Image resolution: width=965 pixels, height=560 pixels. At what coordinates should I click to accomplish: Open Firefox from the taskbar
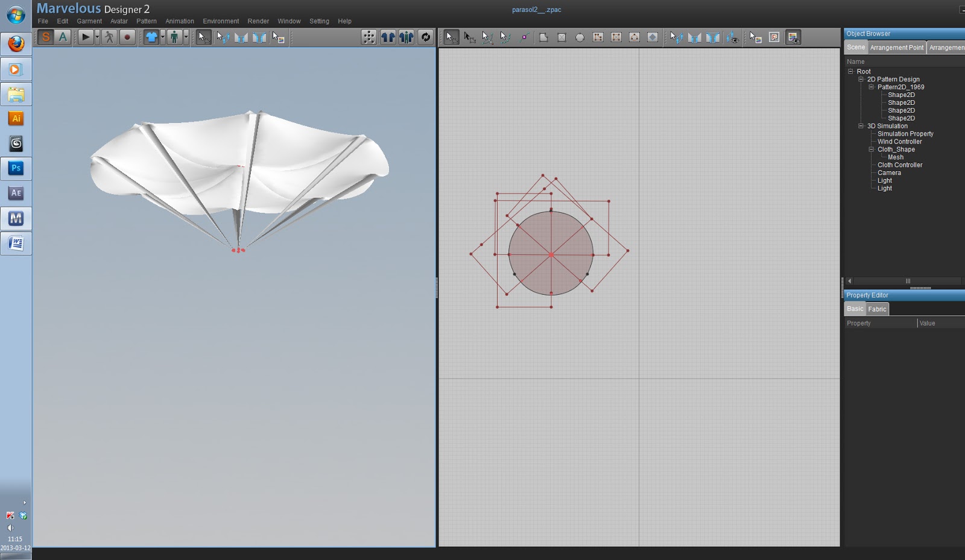coord(16,44)
